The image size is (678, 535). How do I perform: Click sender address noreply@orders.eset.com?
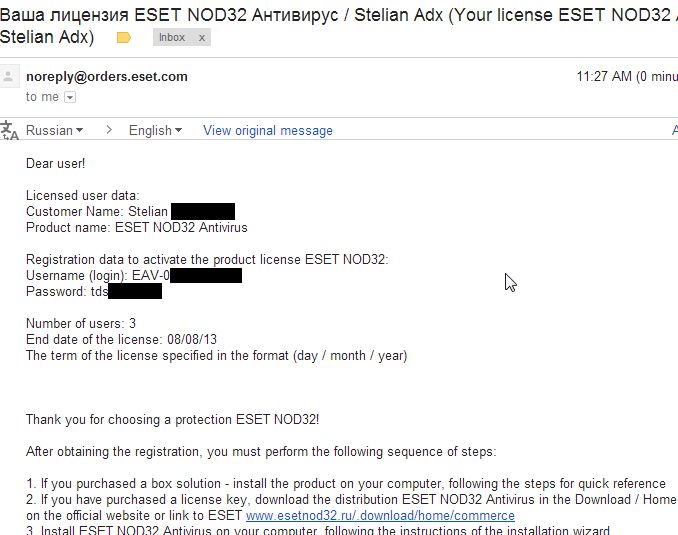pyautogui.click(x=106, y=76)
